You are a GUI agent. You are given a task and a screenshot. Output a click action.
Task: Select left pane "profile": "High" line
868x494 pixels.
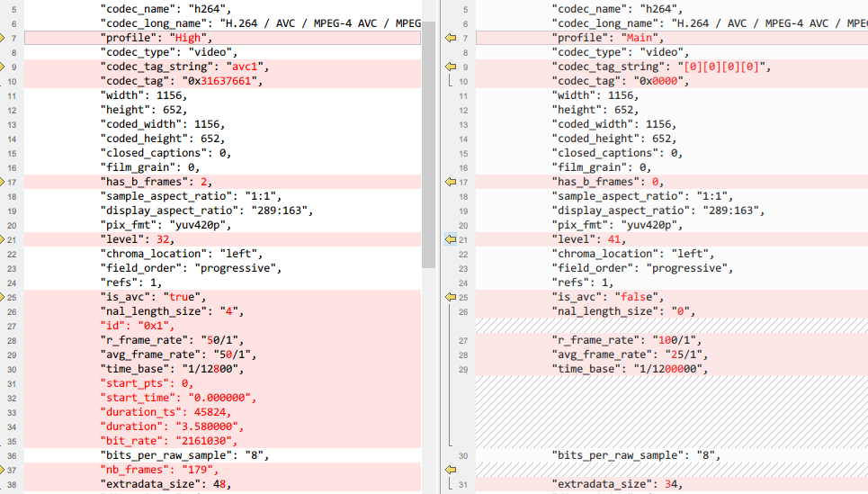[x=222, y=38]
